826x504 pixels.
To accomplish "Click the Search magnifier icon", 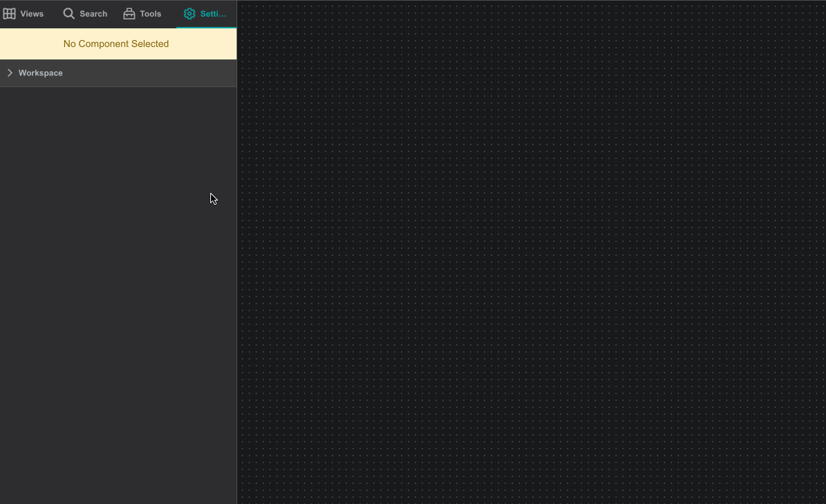I will pyautogui.click(x=69, y=14).
